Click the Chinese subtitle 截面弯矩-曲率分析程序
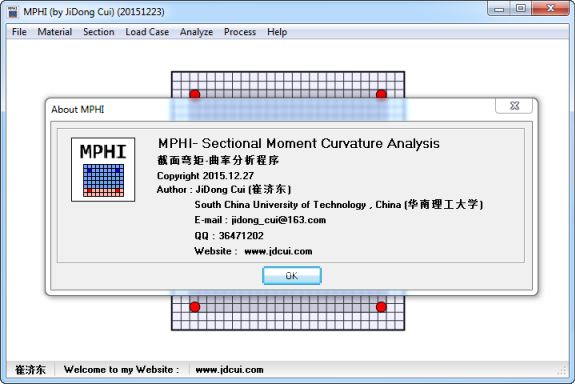 click(218, 160)
